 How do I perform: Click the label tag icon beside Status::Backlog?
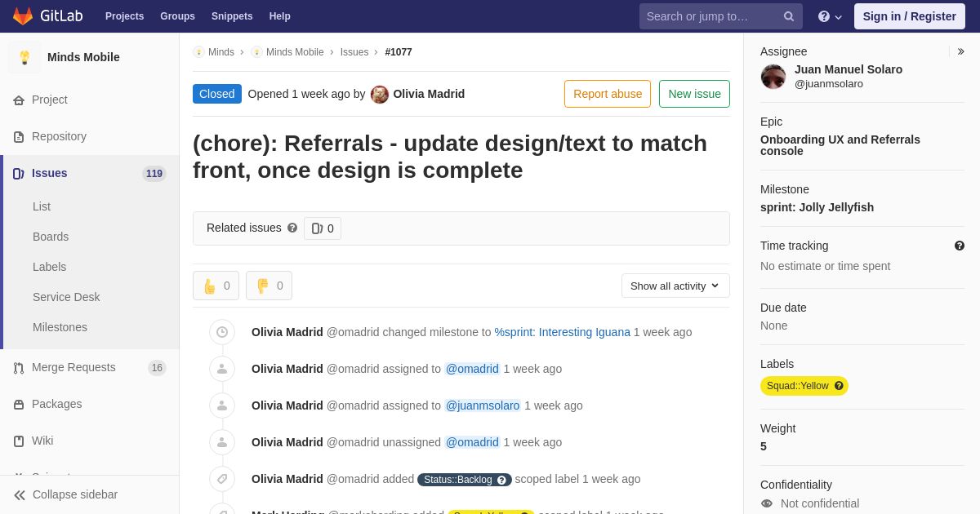point(222,479)
